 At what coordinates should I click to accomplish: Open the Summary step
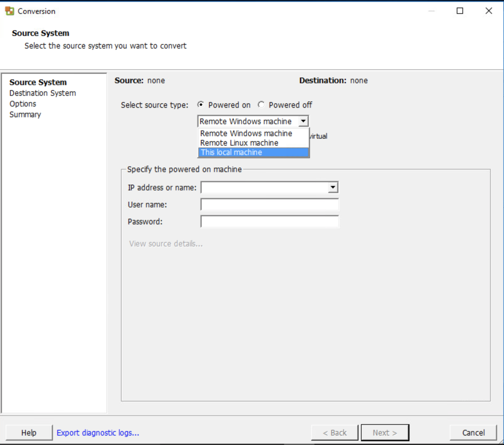point(25,114)
